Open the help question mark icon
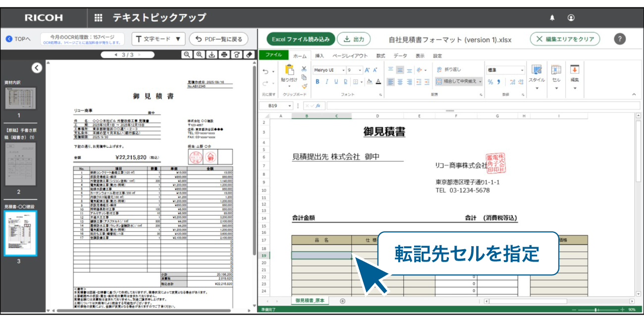Viewport: 644px width, 322px height. click(x=620, y=39)
